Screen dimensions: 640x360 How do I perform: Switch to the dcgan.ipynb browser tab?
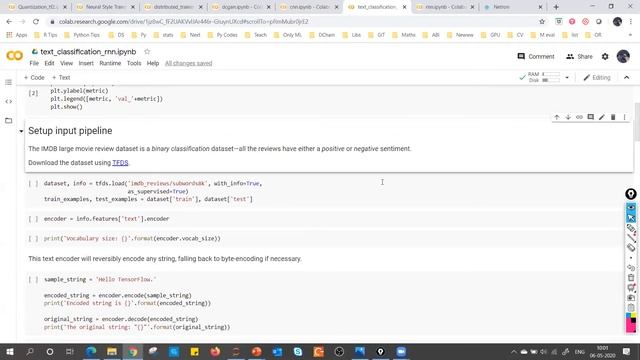241,7
